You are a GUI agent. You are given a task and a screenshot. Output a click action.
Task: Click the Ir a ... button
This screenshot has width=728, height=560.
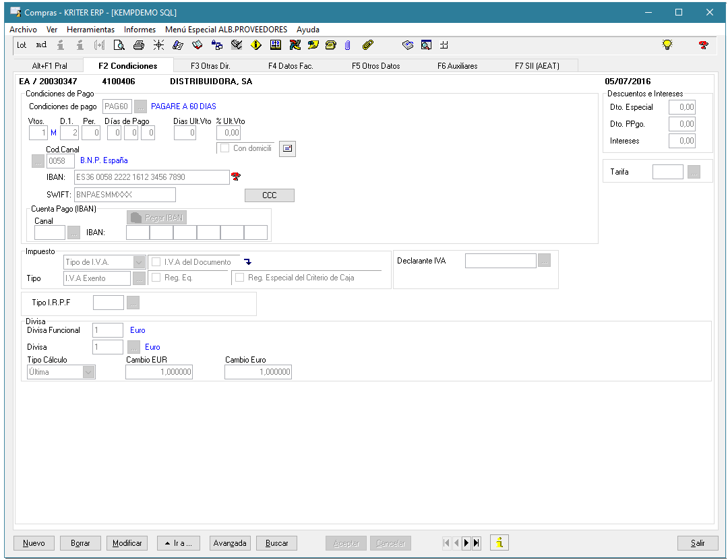pyautogui.click(x=179, y=543)
